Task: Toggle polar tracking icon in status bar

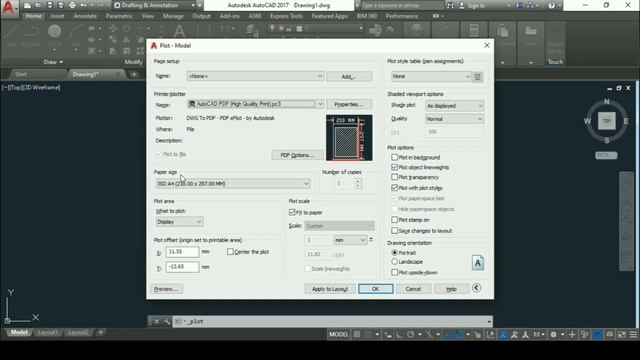Action: pos(411,334)
